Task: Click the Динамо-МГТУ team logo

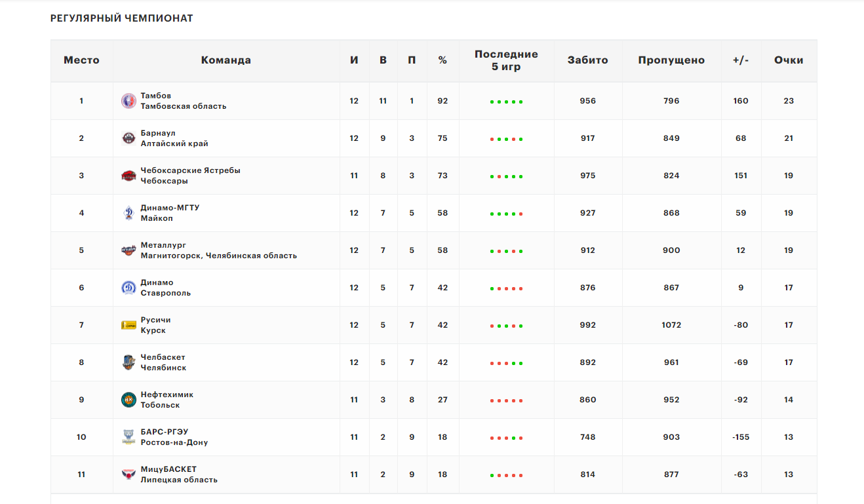Action: (x=128, y=213)
